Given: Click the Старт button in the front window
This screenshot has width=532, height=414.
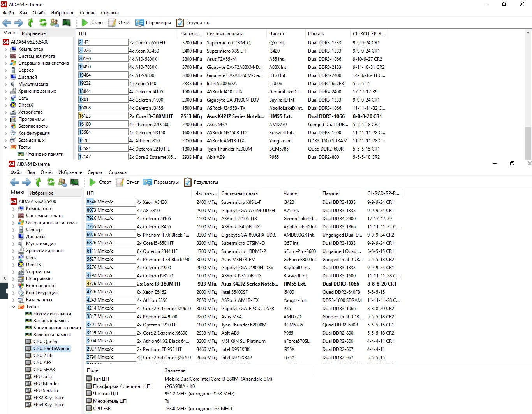Looking at the screenshot, I should coord(100,182).
